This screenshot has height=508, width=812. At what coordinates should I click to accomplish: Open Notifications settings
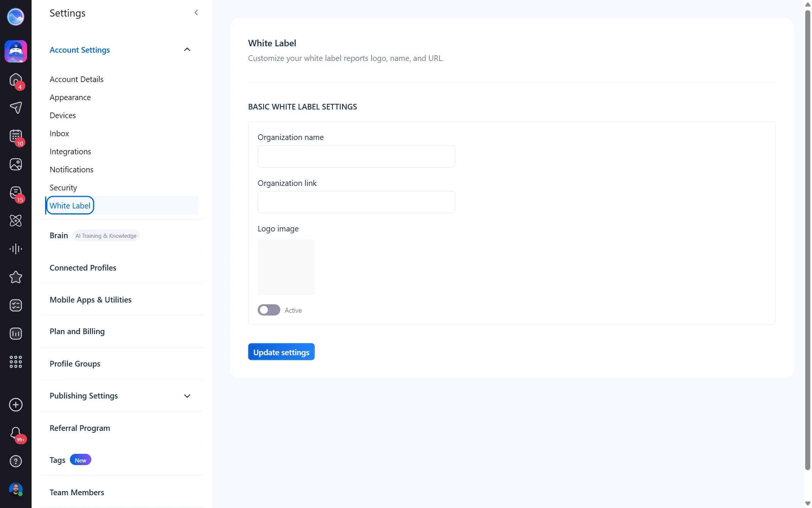pos(71,170)
